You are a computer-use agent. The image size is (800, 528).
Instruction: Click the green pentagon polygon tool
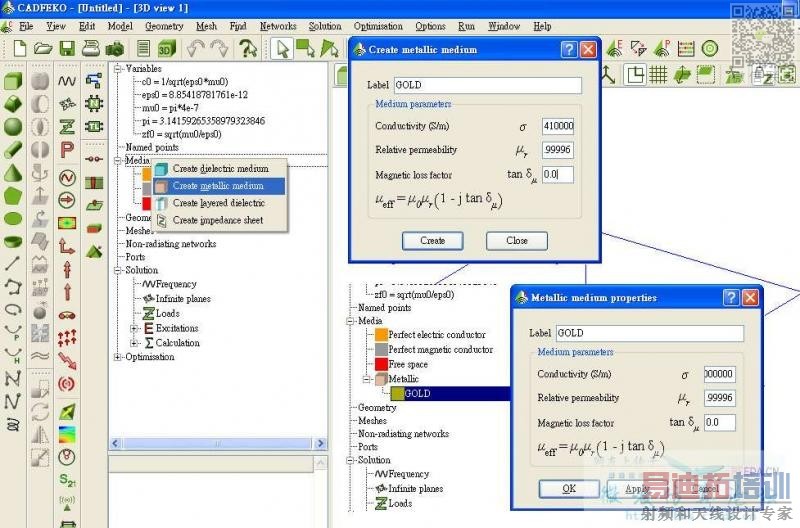(x=13, y=196)
